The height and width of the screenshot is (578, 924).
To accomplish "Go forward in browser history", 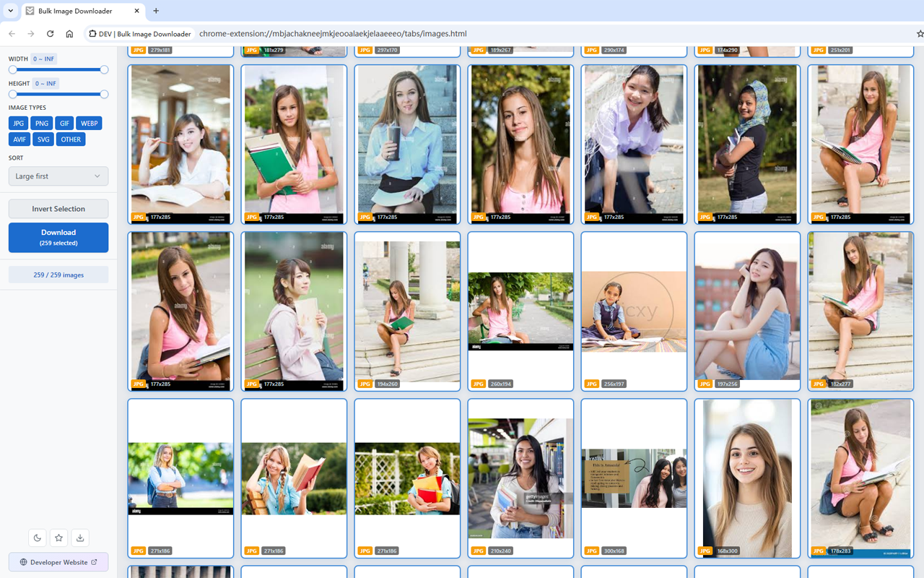I will (x=31, y=34).
